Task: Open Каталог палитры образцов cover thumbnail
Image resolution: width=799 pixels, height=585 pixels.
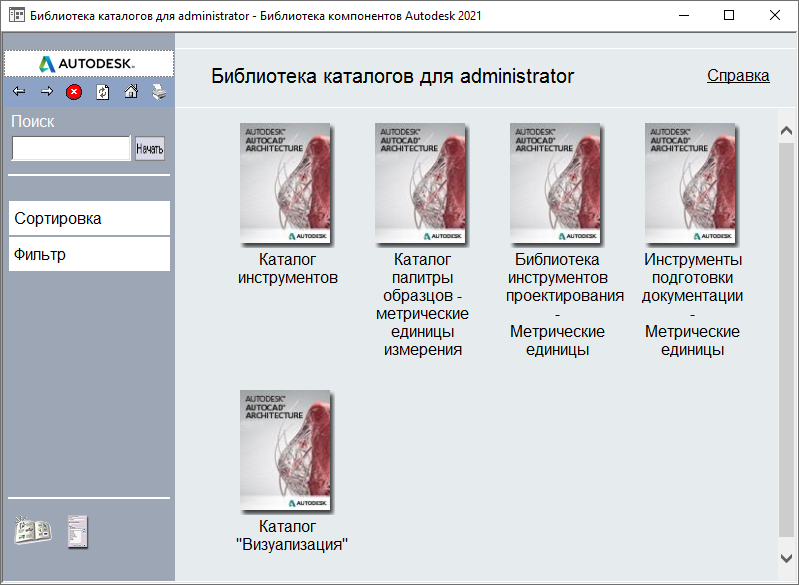Action: click(x=422, y=184)
